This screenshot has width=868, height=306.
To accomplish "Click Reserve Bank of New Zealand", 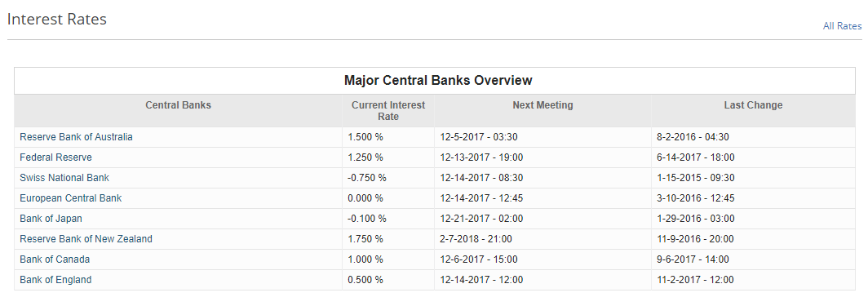I will [86, 239].
